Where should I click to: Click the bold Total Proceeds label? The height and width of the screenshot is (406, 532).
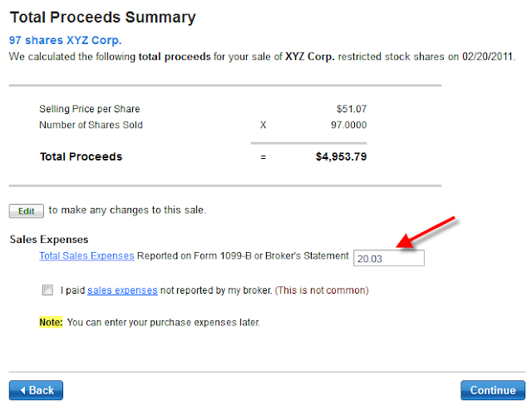click(81, 156)
